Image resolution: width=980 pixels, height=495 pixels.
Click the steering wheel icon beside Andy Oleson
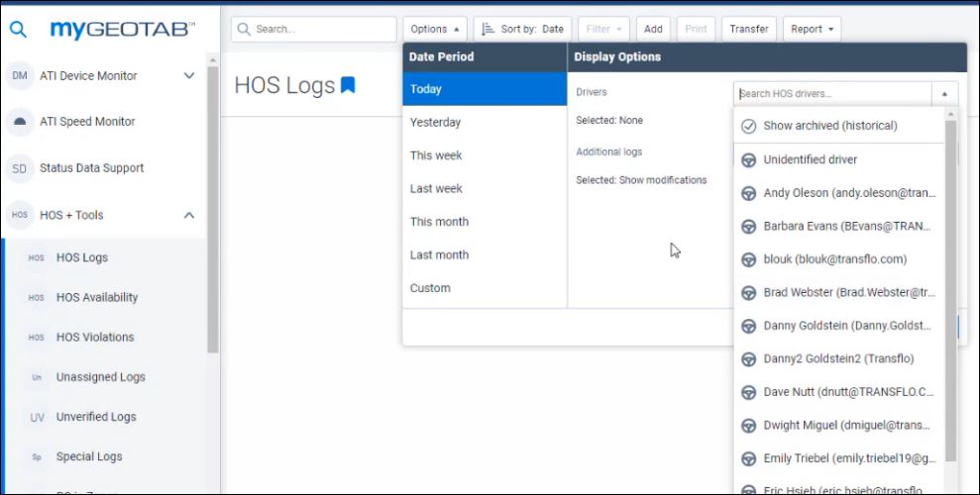coord(749,193)
